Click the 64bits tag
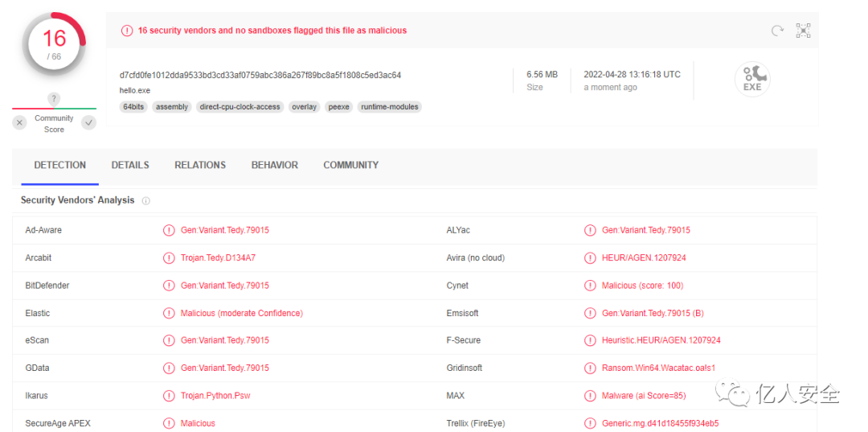The width and height of the screenshot is (868, 432). coord(133,107)
